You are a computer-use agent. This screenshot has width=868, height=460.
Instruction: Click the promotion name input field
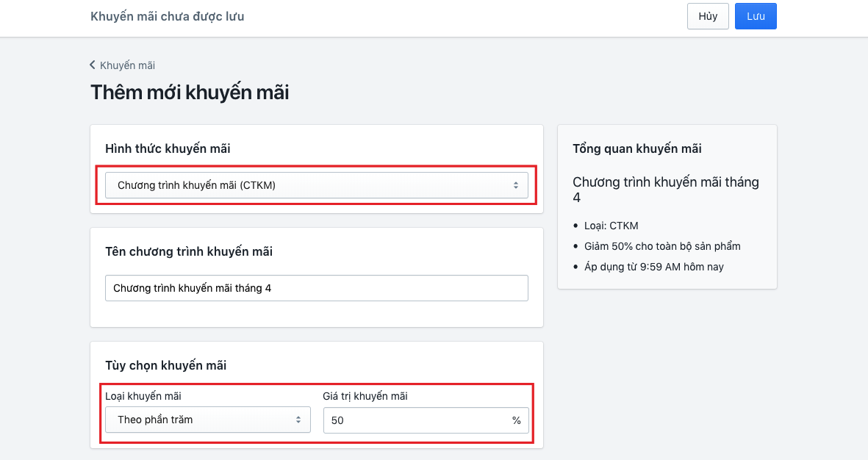point(316,288)
